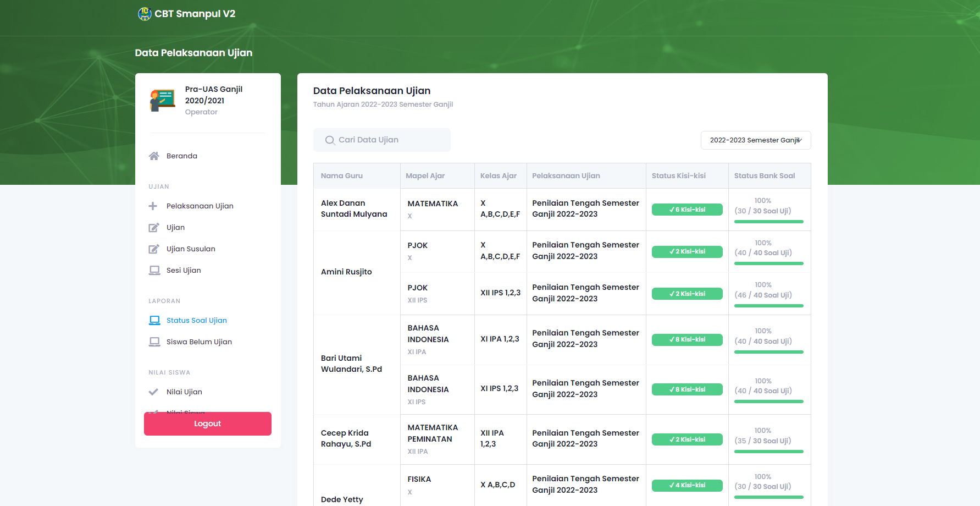Click the progress bar for MATEMATIKA PEMINATAN row

coord(768,452)
